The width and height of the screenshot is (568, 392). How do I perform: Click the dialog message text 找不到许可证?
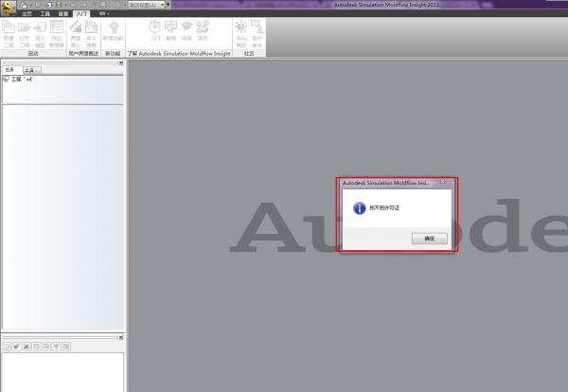coord(384,208)
